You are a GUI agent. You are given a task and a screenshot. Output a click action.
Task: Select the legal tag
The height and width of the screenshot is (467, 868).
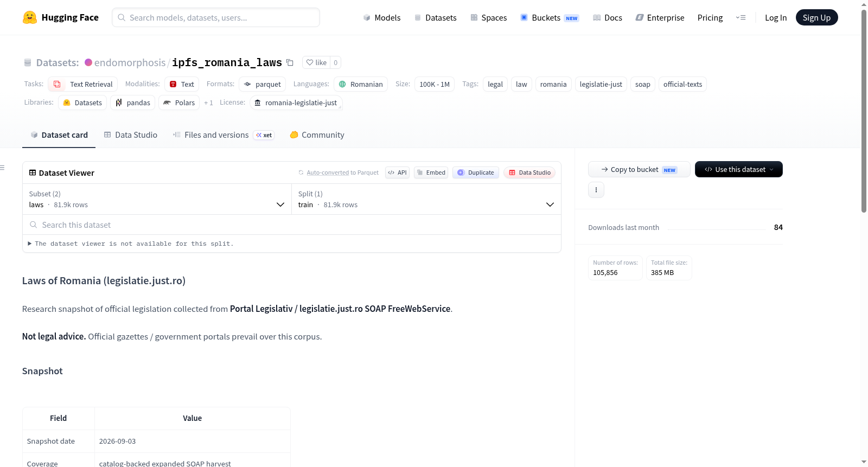[x=495, y=84]
